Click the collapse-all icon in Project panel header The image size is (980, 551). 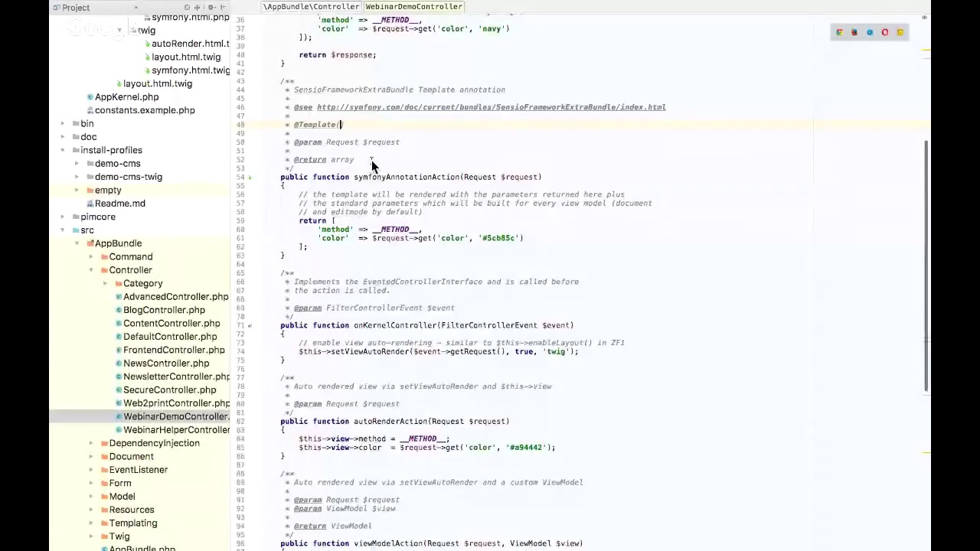point(198,8)
